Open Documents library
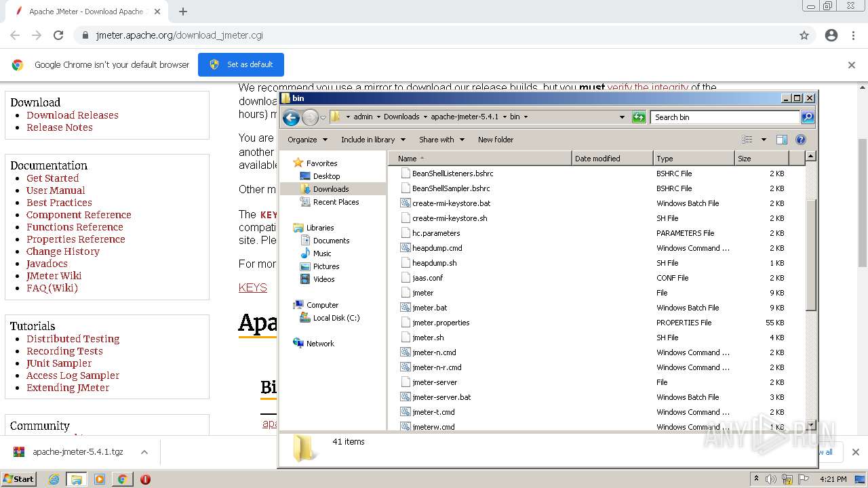Viewport: 868px width, 488px height. click(331, 241)
